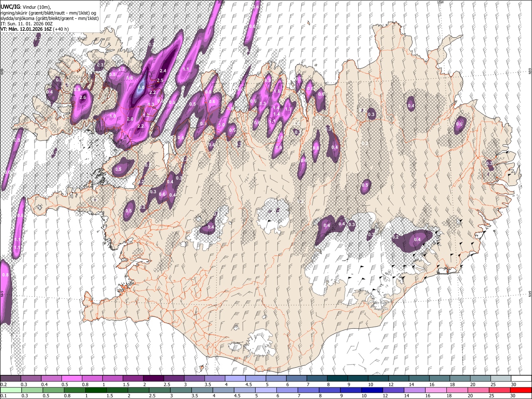Click the '15W' longitude label
532x399 pixels.
click(440, 2)
